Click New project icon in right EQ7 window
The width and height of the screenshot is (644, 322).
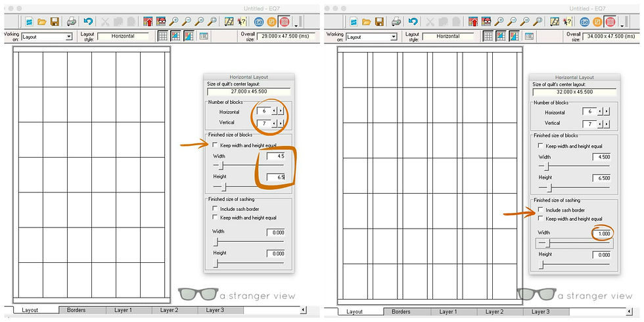click(354, 21)
